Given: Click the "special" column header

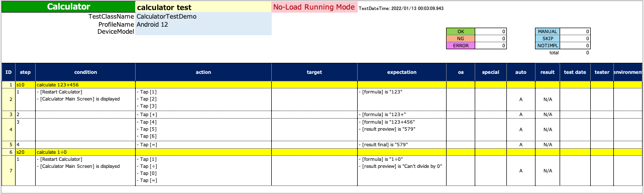Looking at the screenshot, I should click(x=491, y=72).
